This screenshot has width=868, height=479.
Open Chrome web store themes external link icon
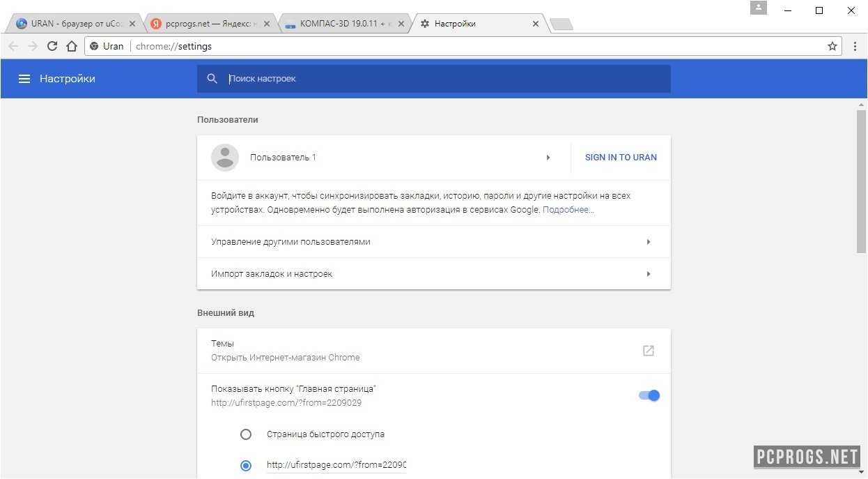pos(648,351)
